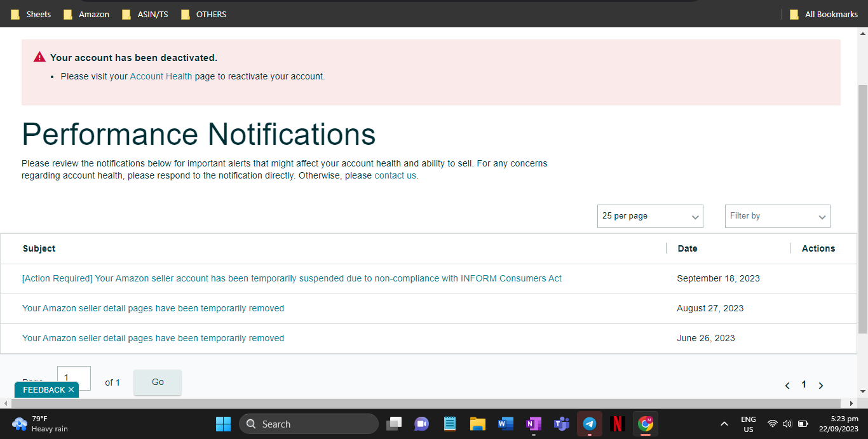
Task: Open the Sheets bookmark folder
Action: (31, 14)
